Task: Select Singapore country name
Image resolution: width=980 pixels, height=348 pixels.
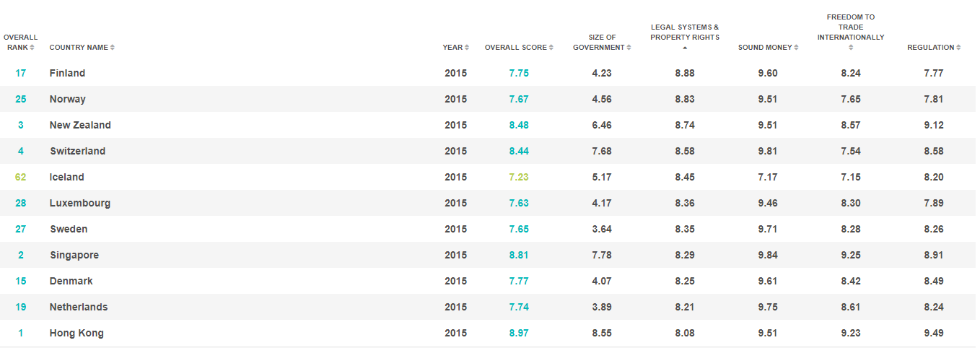Action: 74,255
